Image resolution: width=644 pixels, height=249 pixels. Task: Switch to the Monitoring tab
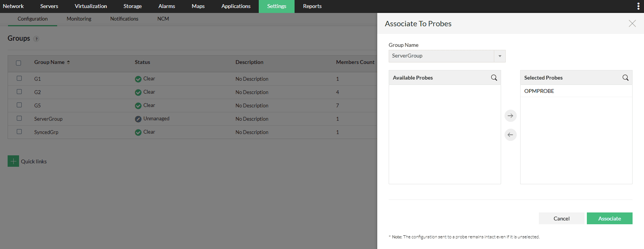(x=79, y=19)
